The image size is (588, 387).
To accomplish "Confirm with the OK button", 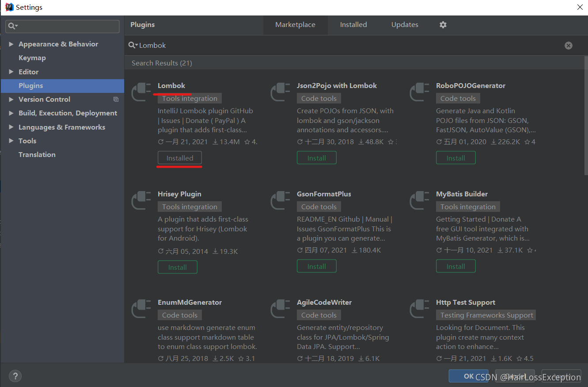I will tap(469, 376).
